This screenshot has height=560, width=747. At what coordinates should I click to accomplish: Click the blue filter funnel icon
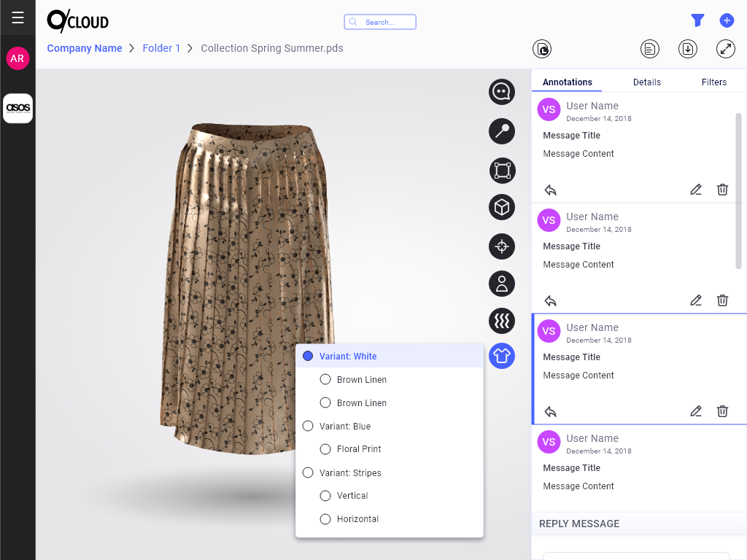pos(697,21)
